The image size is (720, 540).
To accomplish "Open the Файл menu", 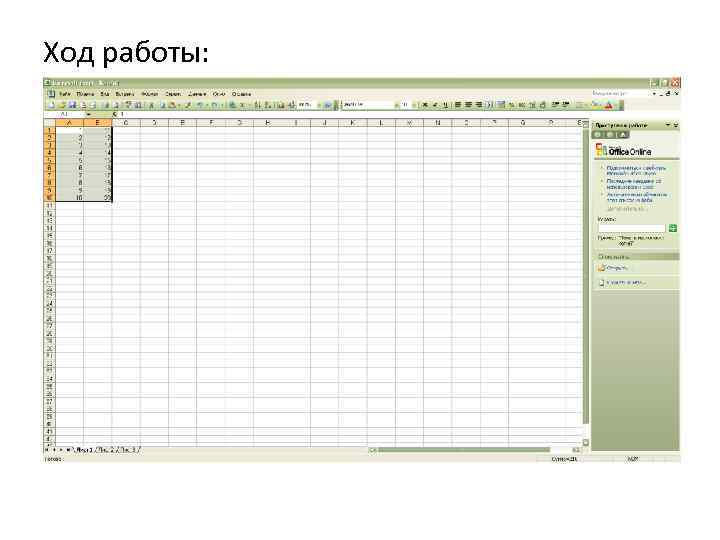I will 65,94.
